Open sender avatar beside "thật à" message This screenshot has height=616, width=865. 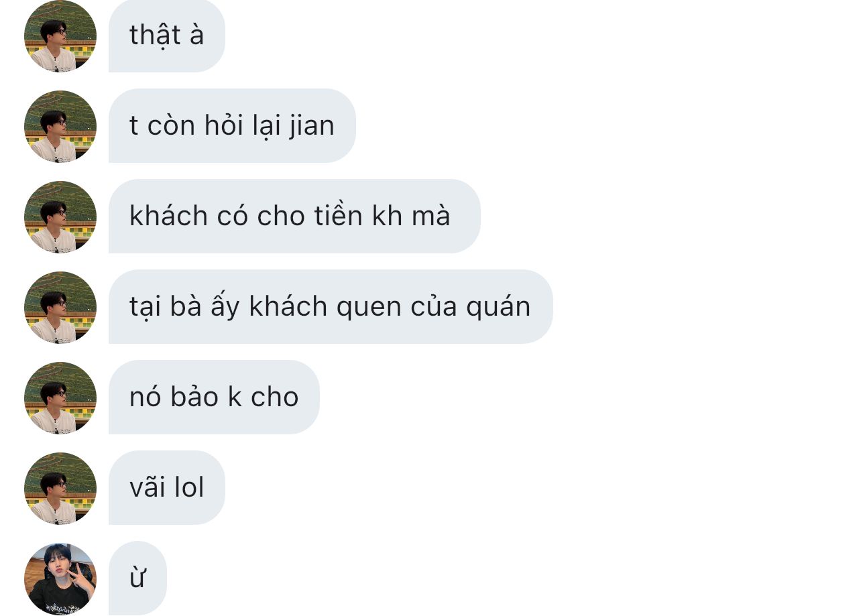point(60,36)
